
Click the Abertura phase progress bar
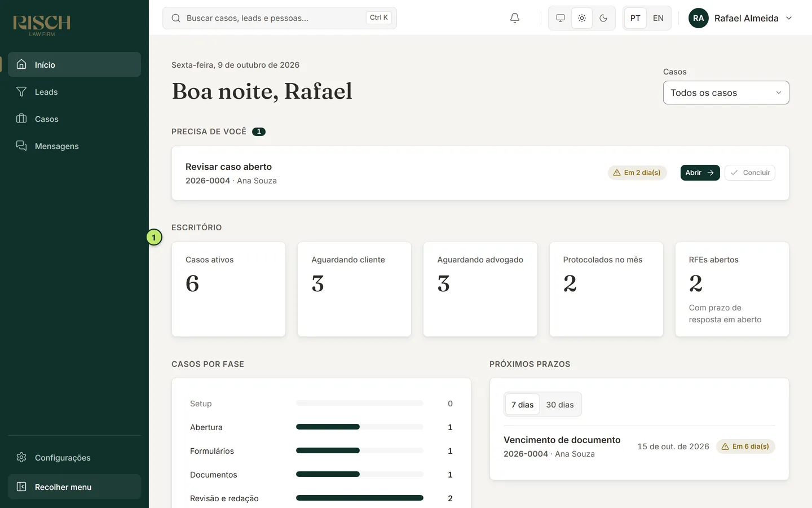click(360, 427)
